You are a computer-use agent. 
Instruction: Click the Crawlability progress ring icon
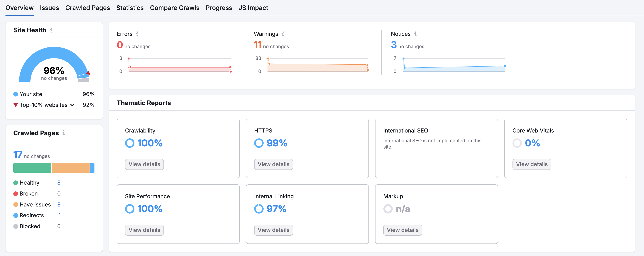pos(130,143)
